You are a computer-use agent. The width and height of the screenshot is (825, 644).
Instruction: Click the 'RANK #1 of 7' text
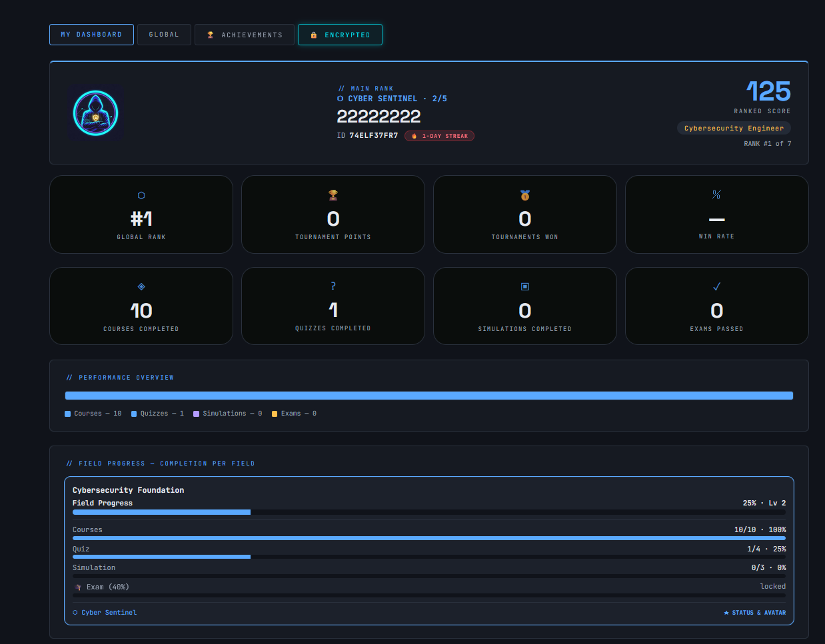(x=767, y=144)
